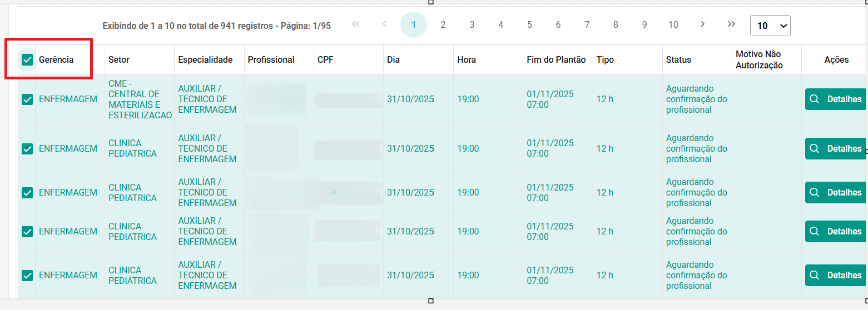Click magnifier icon in fifth row Detalhes
Image resolution: width=868 pixels, height=310 pixels.
pos(815,276)
